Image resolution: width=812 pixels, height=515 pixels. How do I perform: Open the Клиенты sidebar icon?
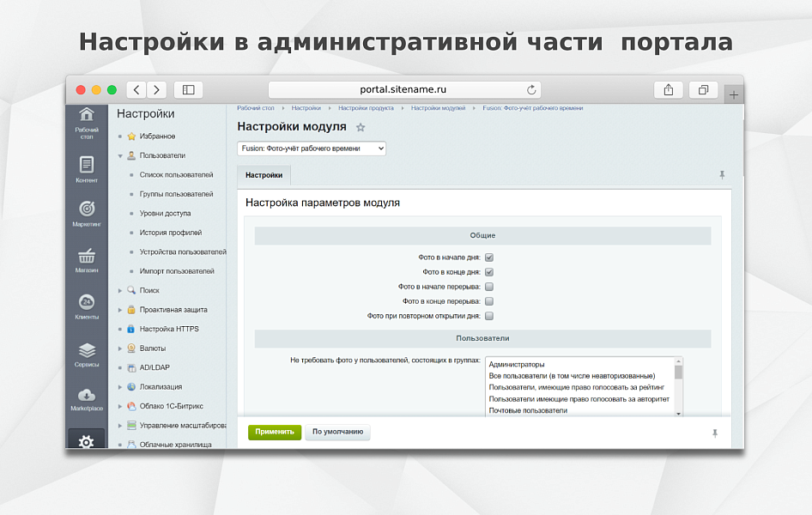click(87, 302)
